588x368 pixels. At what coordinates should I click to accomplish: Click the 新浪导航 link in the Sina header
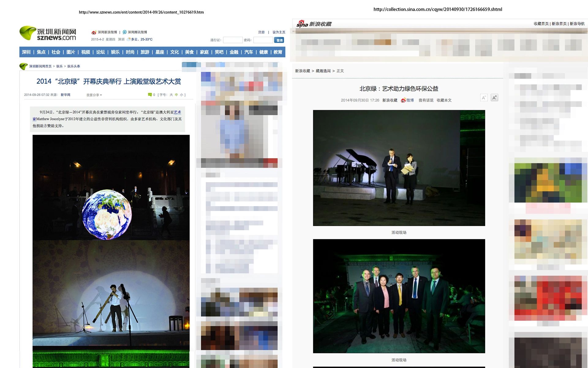point(577,24)
